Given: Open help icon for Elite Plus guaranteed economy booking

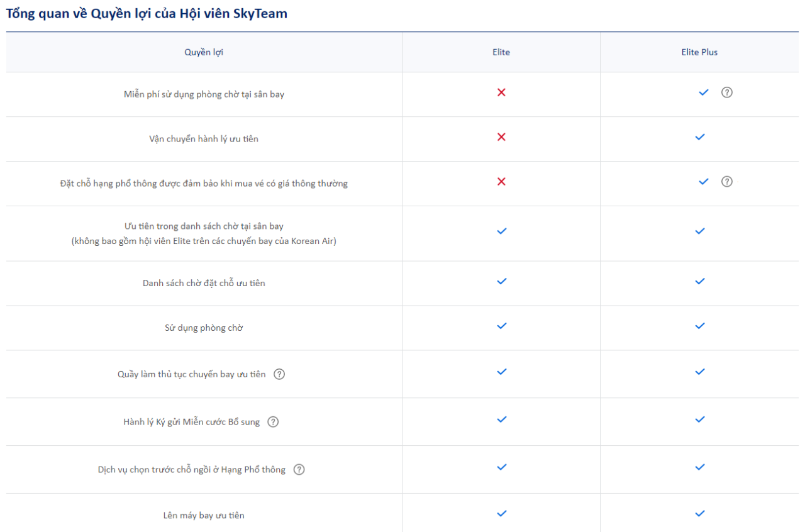Looking at the screenshot, I should click(726, 182).
